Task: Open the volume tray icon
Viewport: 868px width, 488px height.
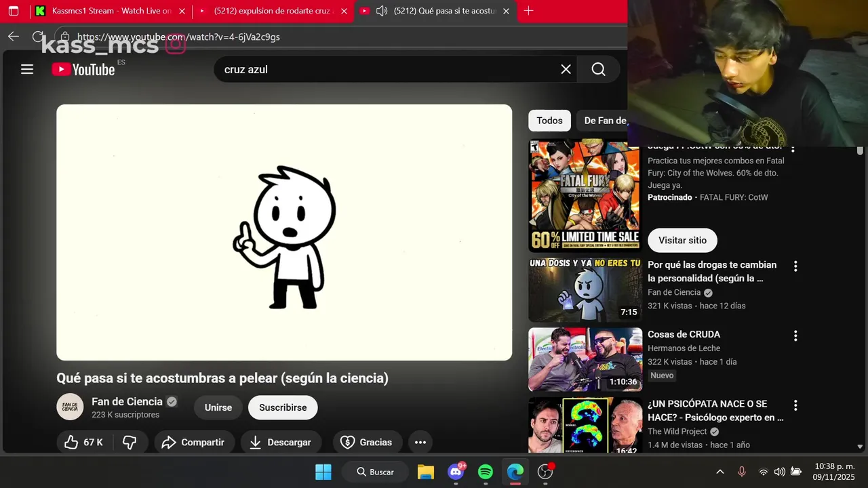Action: [x=780, y=472]
